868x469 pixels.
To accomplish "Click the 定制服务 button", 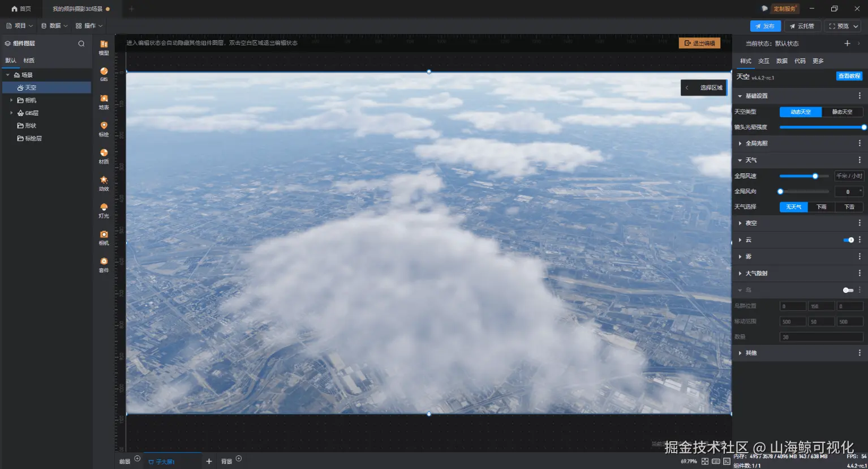I will coord(784,9).
